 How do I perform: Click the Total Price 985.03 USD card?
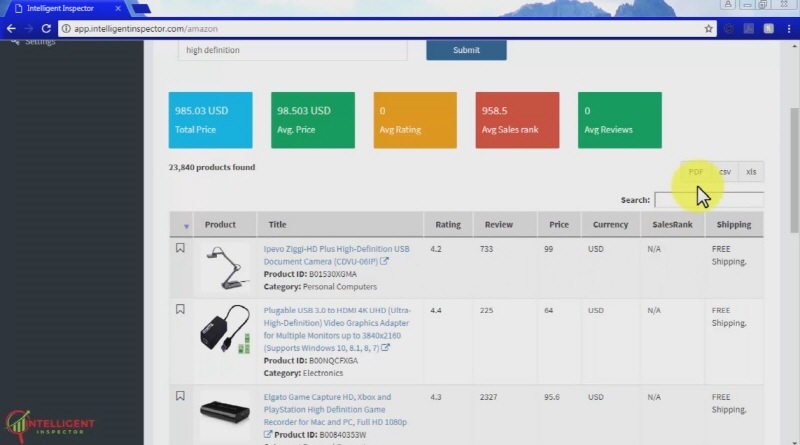pos(210,120)
